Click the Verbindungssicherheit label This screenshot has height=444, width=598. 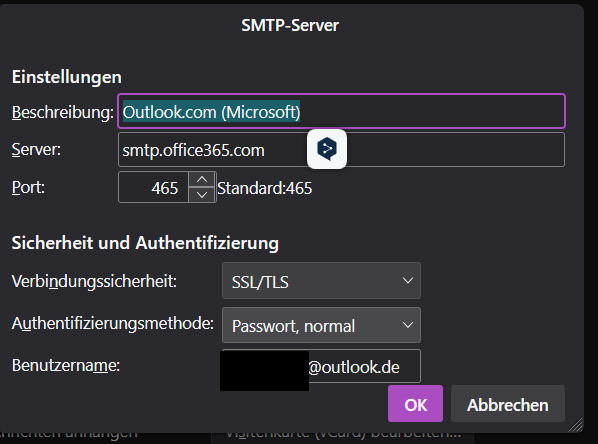point(94,282)
